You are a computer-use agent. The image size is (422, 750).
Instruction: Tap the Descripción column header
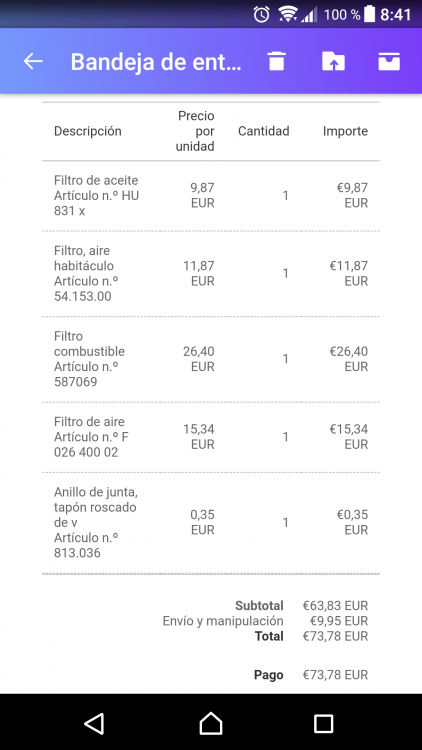(88, 131)
